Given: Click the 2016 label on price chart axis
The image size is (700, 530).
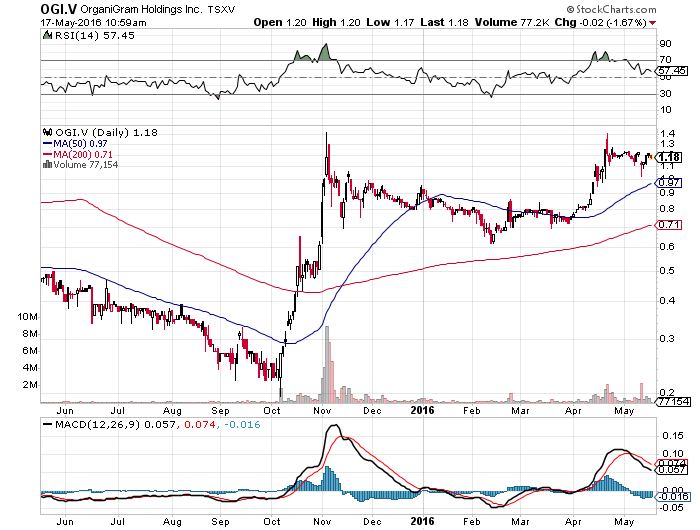Looking at the screenshot, I should [x=422, y=410].
